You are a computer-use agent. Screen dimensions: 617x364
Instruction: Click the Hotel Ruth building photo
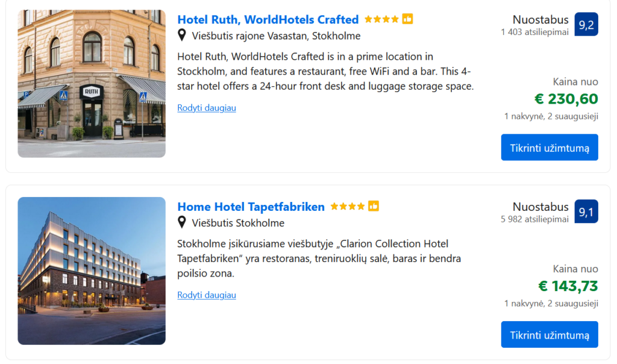pos(92,84)
